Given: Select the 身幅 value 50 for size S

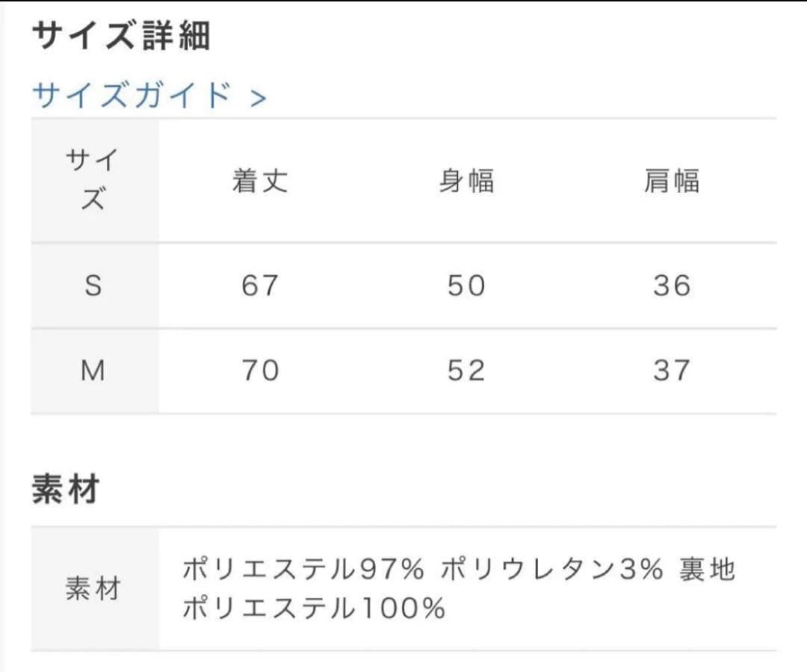Looking at the screenshot, I should (466, 285).
